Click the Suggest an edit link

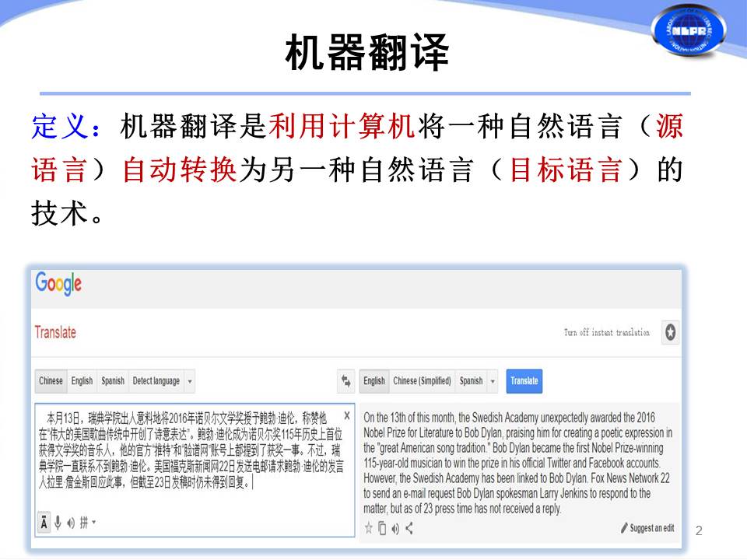pyautogui.click(x=647, y=528)
